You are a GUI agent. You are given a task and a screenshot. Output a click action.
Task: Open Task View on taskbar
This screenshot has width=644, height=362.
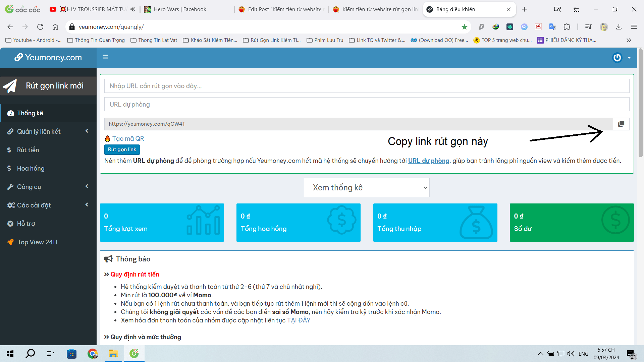pyautogui.click(x=50, y=354)
